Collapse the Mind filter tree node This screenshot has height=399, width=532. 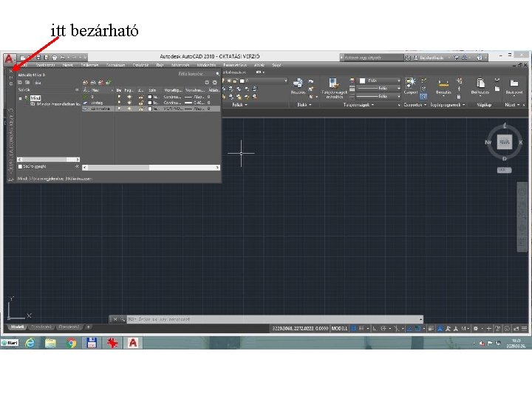(21, 98)
